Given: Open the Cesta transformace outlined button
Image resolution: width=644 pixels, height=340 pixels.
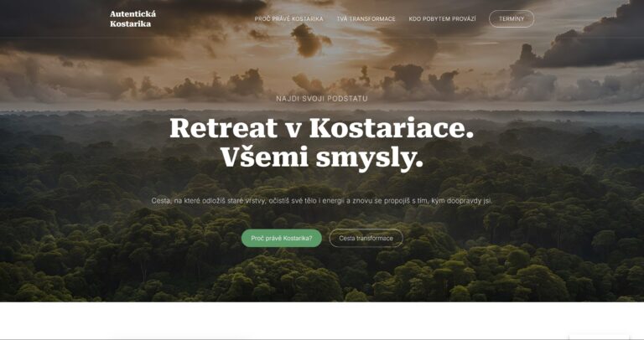Looking at the screenshot, I should [366, 239].
